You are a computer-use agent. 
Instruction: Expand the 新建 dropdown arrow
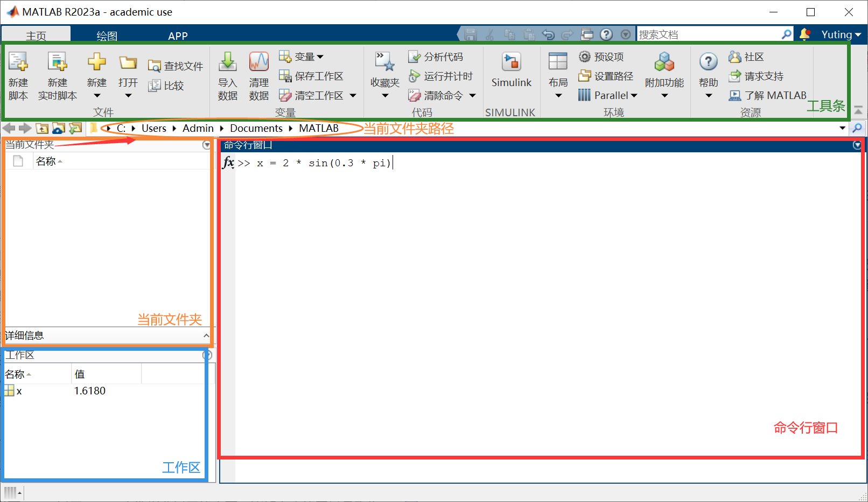[97, 96]
